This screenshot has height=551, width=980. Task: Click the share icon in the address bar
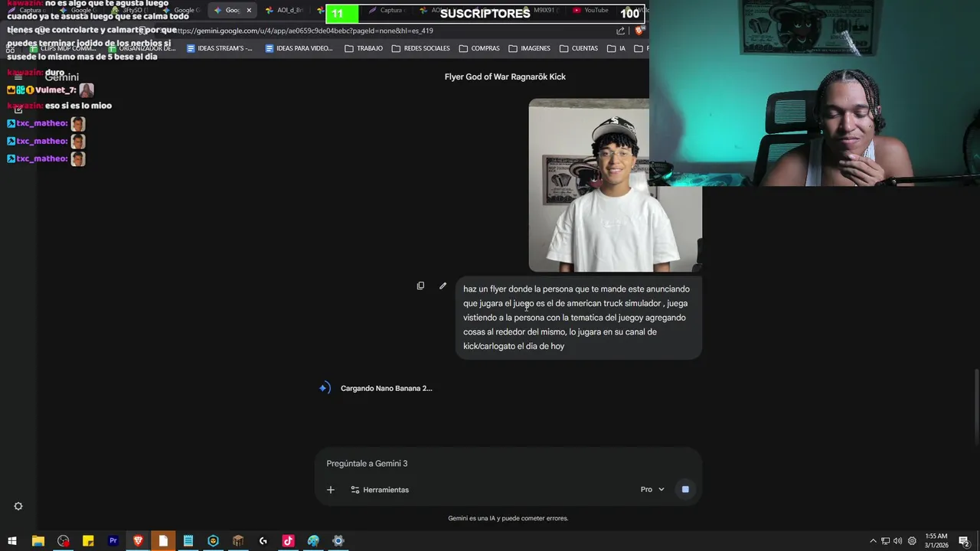(x=620, y=31)
